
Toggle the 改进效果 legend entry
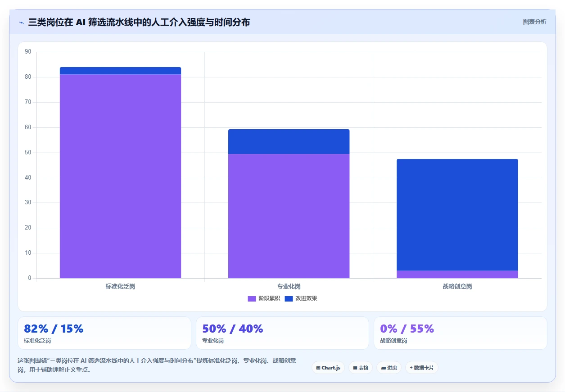click(x=301, y=298)
